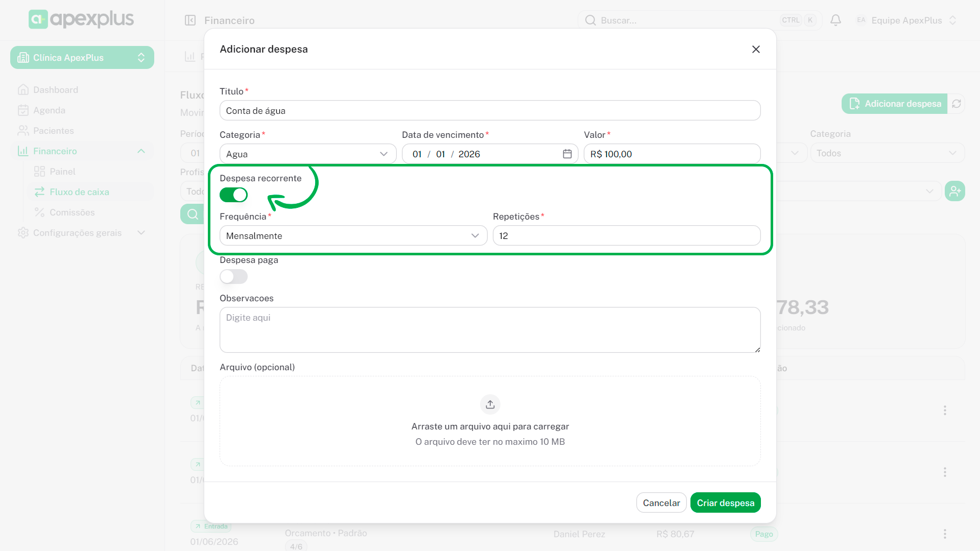
Task: Open three-dot menu on last table row
Action: [x=945, y=534]
